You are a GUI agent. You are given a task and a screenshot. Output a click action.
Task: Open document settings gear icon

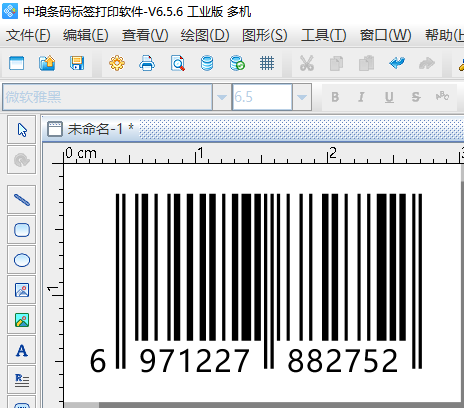click(117, 63)
